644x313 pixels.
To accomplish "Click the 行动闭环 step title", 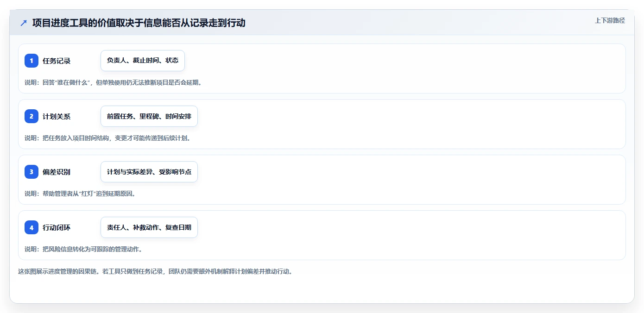I will pos(57,227).
